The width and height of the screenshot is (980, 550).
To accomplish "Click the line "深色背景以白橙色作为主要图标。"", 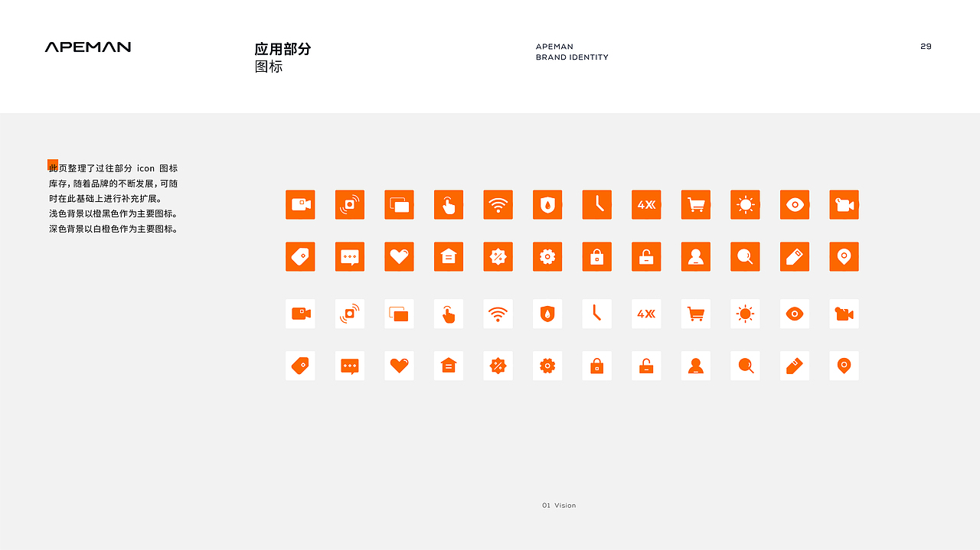I will coord(113,229).
